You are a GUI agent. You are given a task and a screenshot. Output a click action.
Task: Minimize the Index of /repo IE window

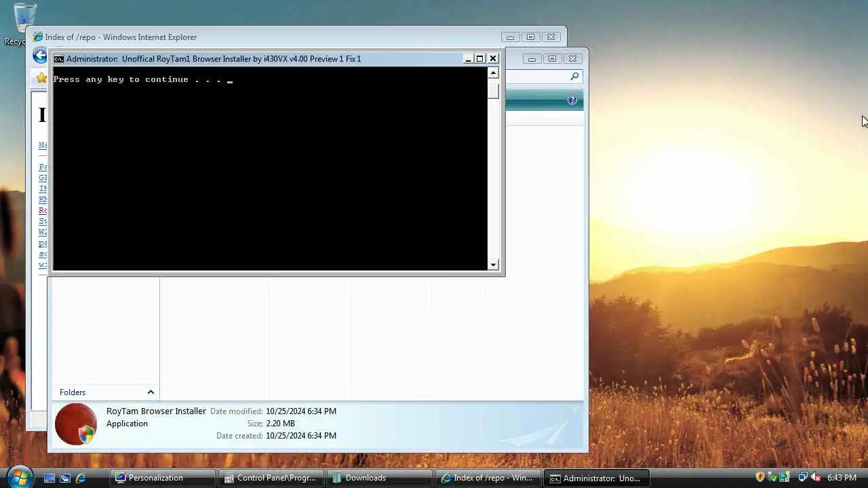510,37
